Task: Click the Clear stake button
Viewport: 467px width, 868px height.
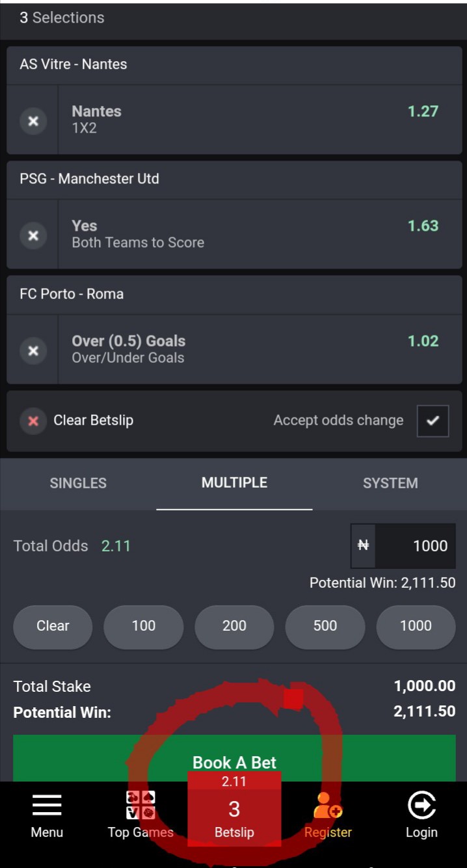Action: coord(53,626)
